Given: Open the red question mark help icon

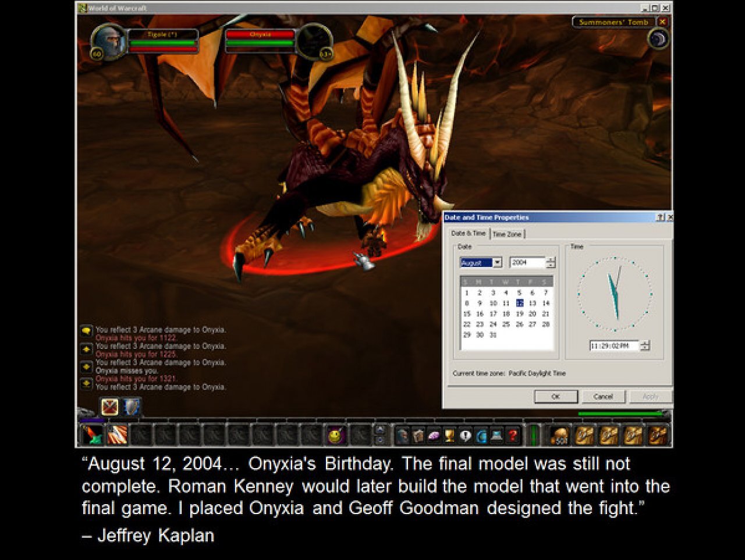Looking at the screenshot, I should (x=512, y=435).
